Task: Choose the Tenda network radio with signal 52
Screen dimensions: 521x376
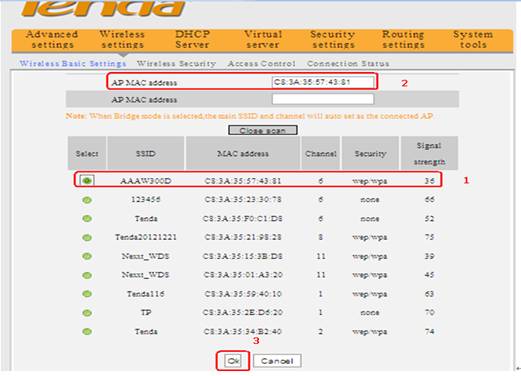Action: [87, 219]
